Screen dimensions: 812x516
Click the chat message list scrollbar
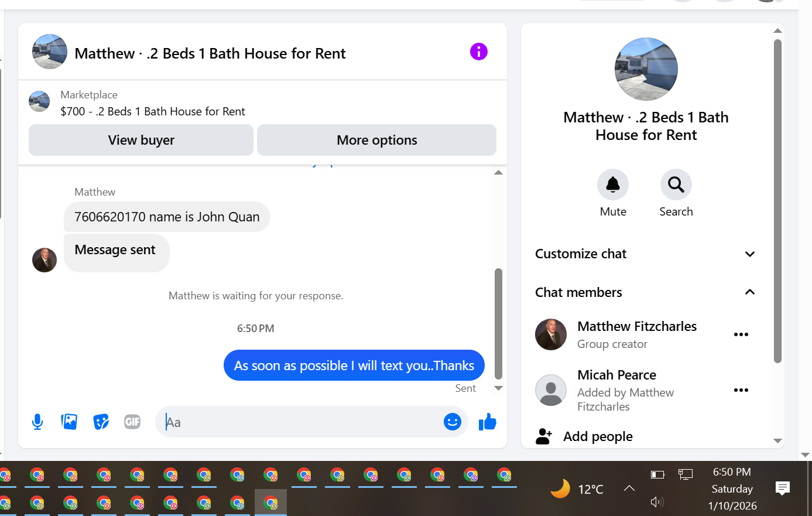pos(498,324)
